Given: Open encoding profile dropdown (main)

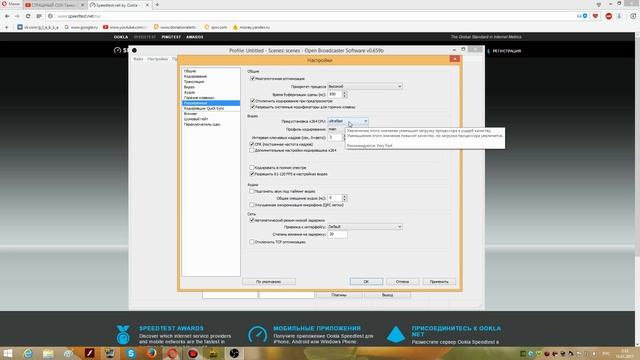Looking at the screenshot, I should (x=337, y=129).
